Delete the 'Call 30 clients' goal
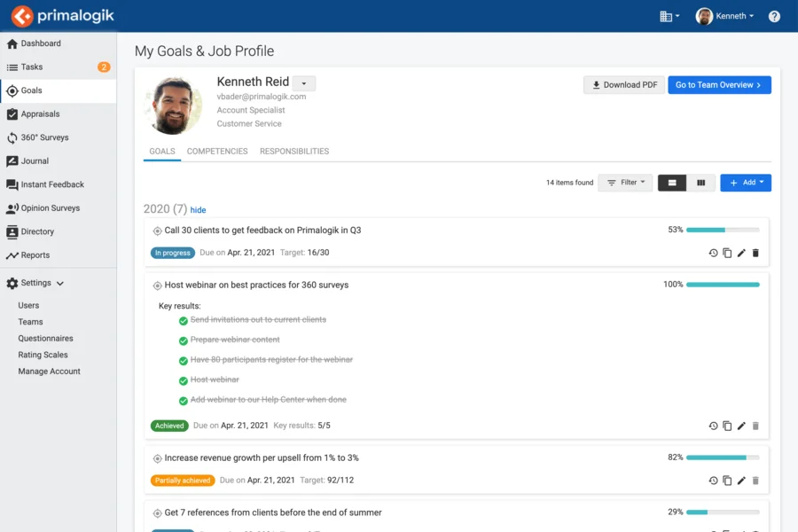 pyautogui.click(x=755, y=253)
